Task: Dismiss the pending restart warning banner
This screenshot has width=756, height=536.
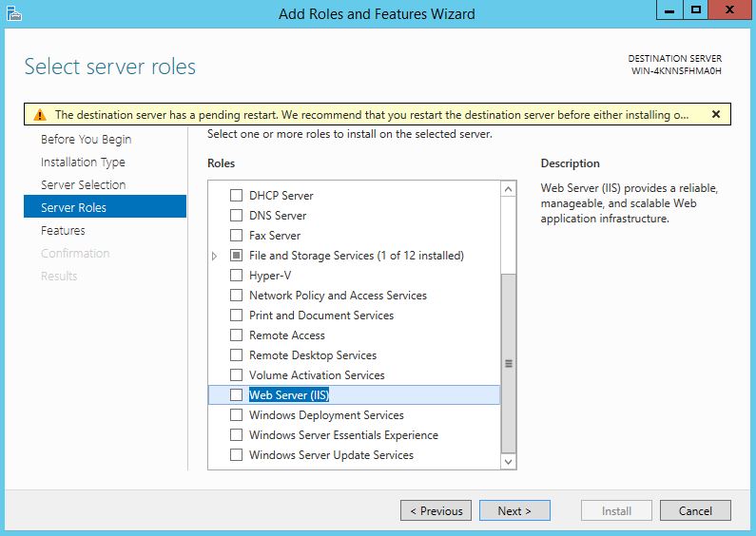Action: point(716,114)
